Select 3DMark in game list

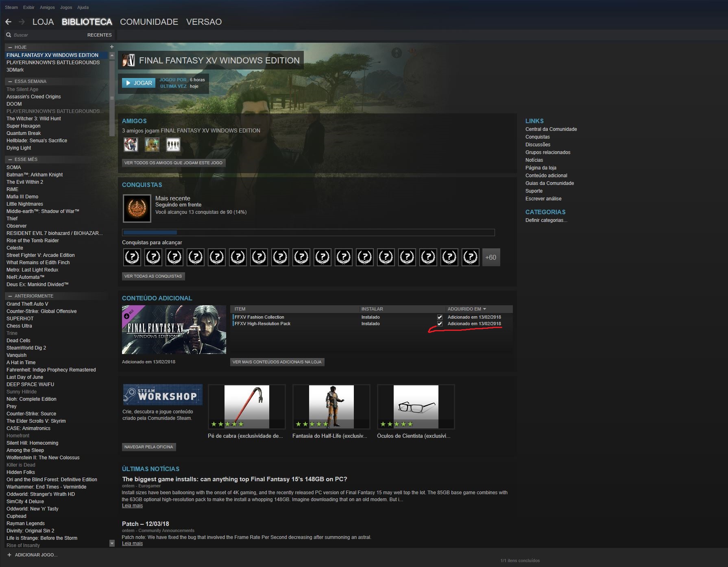pos(15,70)
